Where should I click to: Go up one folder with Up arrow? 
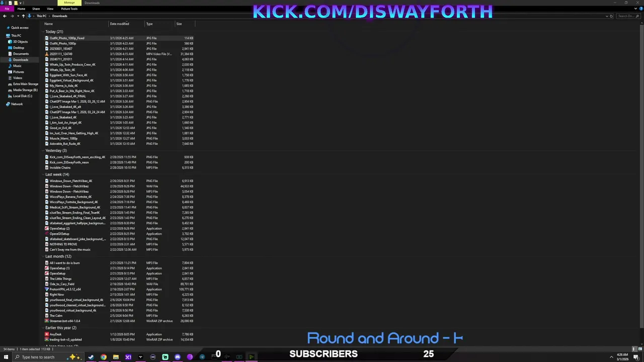click(x=23, y=16)
